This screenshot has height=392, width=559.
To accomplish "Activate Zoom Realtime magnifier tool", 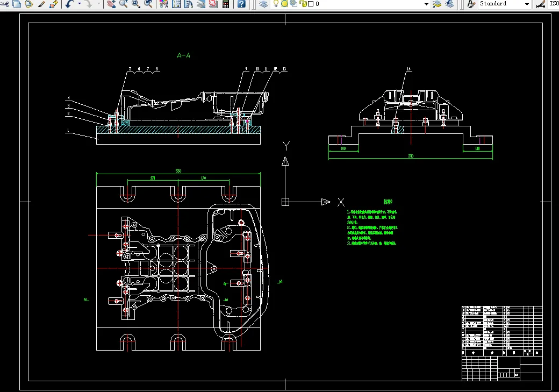I will pos(124,4).
